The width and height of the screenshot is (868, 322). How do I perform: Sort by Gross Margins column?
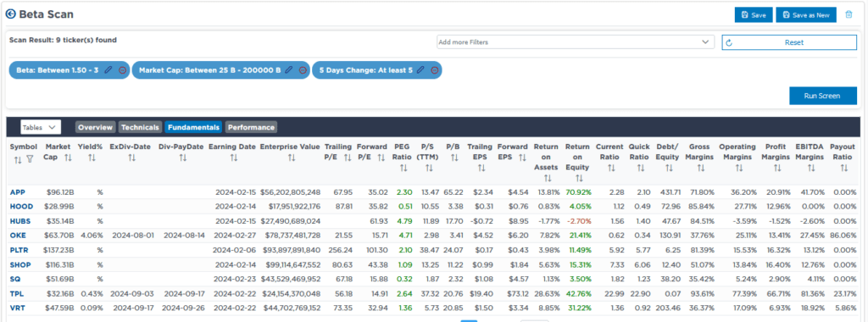701,167
